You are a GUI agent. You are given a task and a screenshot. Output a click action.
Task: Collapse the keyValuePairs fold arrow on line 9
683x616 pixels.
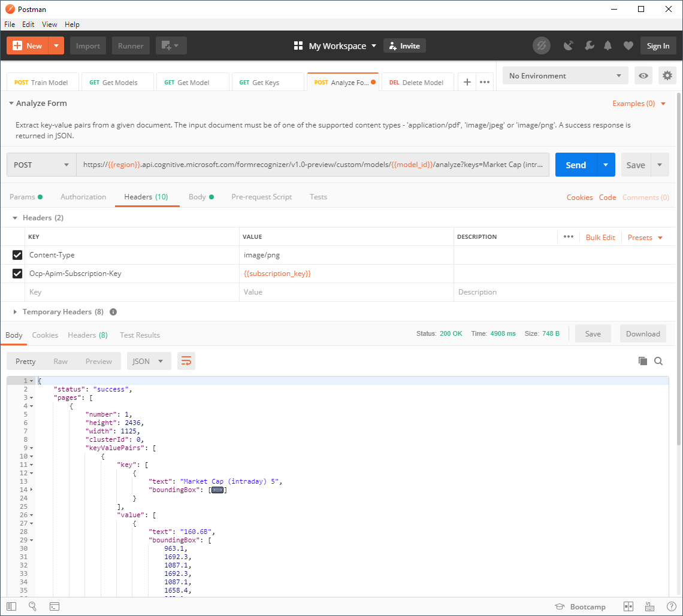click(x=31, y=448)
